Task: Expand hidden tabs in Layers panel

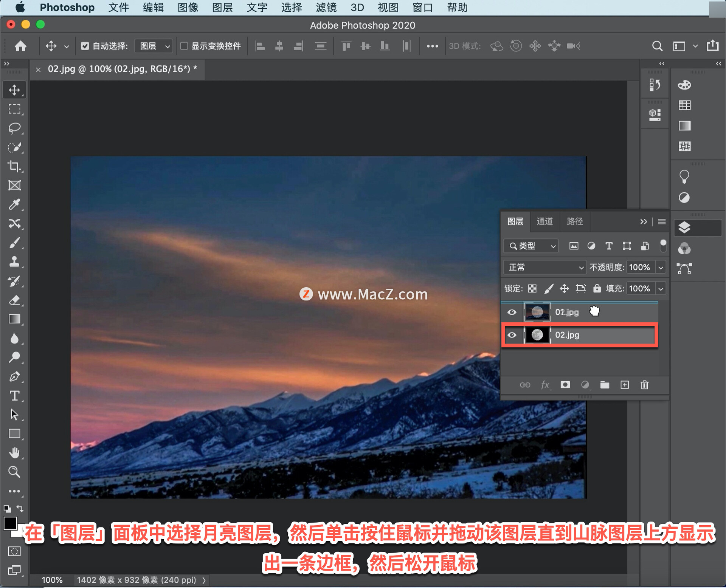Action: pyautogui.click(x=643, y=221)
